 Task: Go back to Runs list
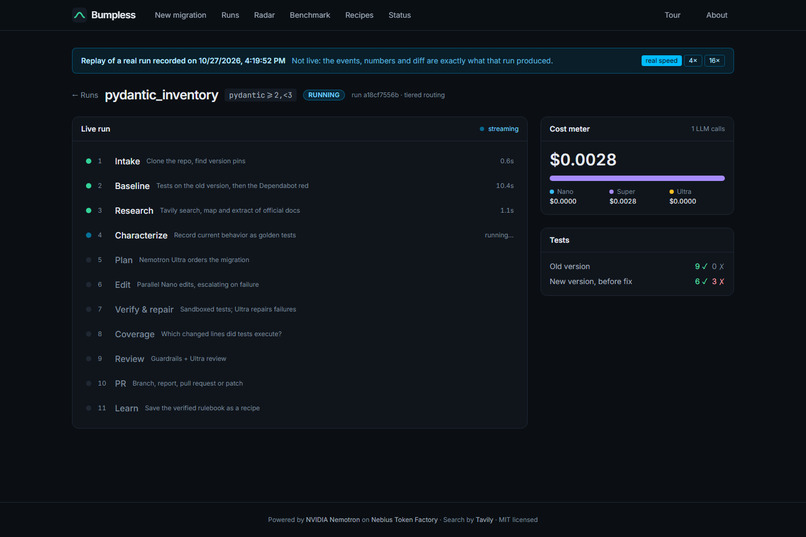pyautogui.click(x=85, y=95)
